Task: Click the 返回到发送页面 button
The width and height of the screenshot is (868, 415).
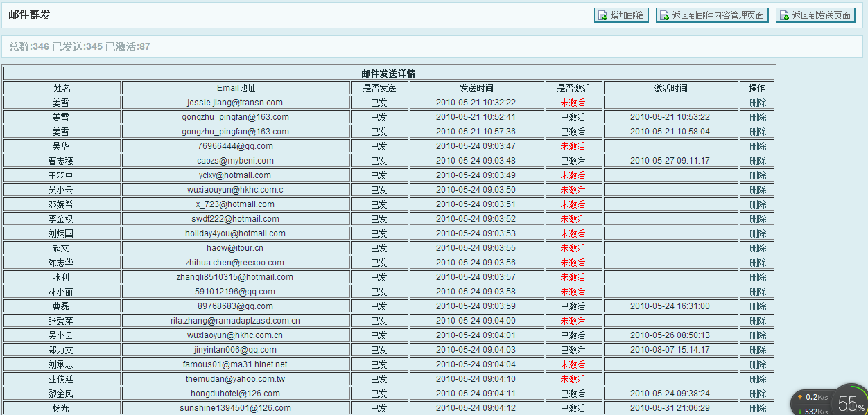Action: (815, 15)
